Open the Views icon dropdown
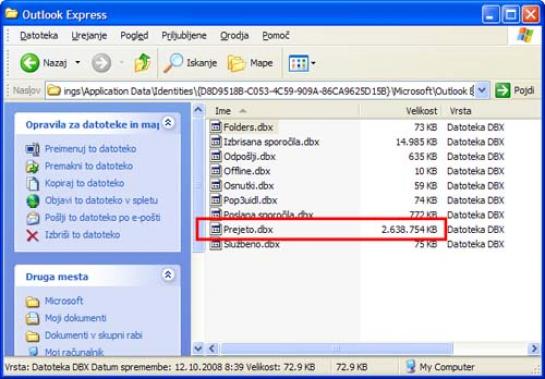Image resolution: width=545 pixels, height=379 pixels. click(302, 63)
